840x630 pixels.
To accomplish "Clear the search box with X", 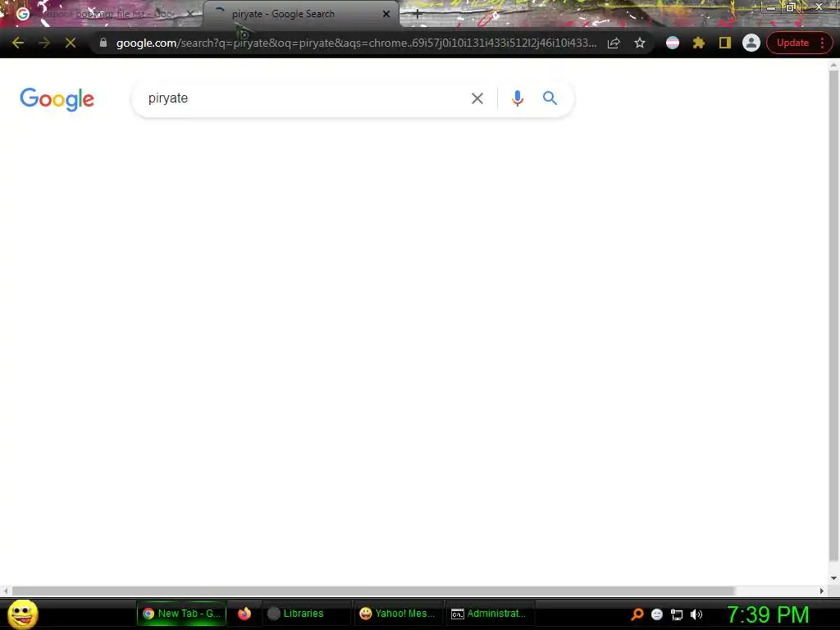I will point(477,98).
